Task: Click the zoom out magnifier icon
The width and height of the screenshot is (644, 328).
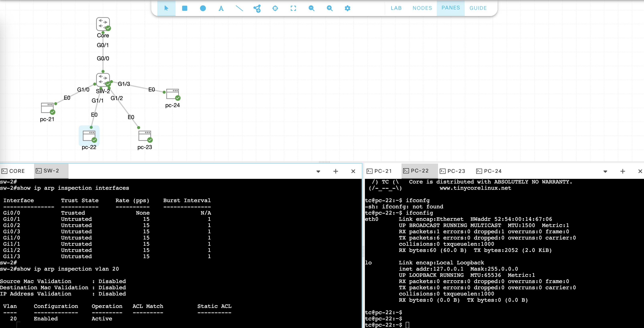Action: tap(311, 8)
